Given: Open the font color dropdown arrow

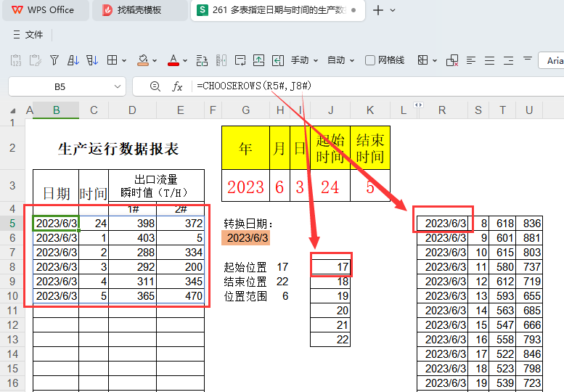Looking at the screenshot, I should (185, 60).
